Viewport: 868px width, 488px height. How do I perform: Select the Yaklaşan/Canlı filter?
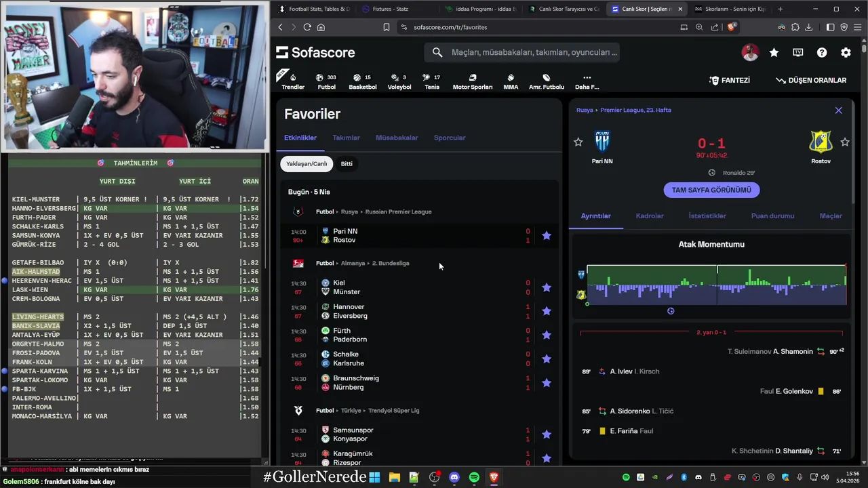tap(307, 163)
